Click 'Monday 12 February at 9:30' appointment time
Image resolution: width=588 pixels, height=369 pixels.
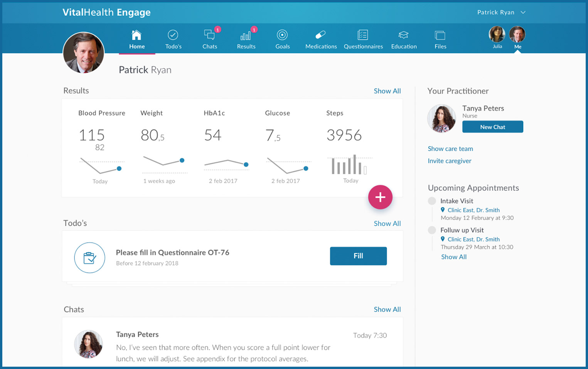coord(477,218)
